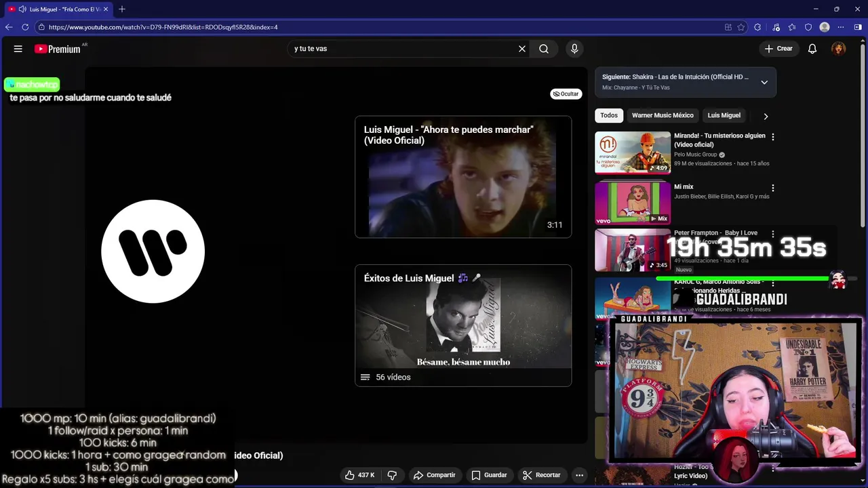Image resolution: width=868 pixels, height=488 pixels.
Task: Mute the tab via the speaker icon
Action: pos(22,9)
